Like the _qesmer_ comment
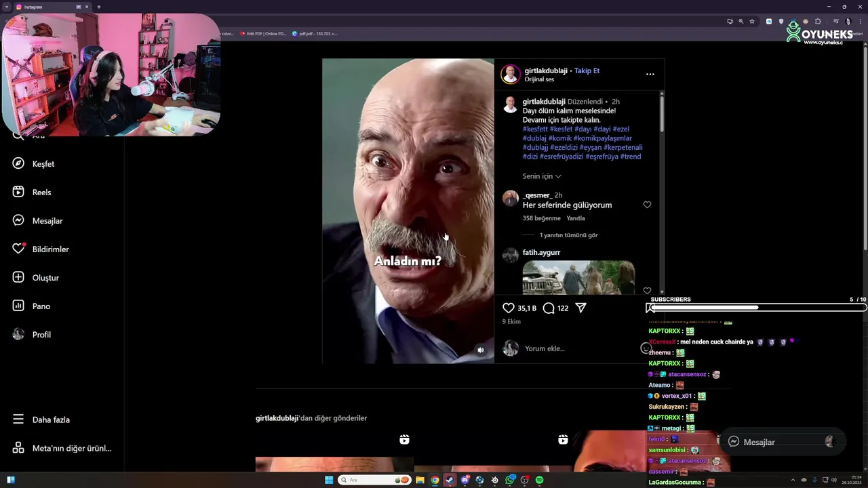Viewport: 868px width, 488px height. point(647,205)
